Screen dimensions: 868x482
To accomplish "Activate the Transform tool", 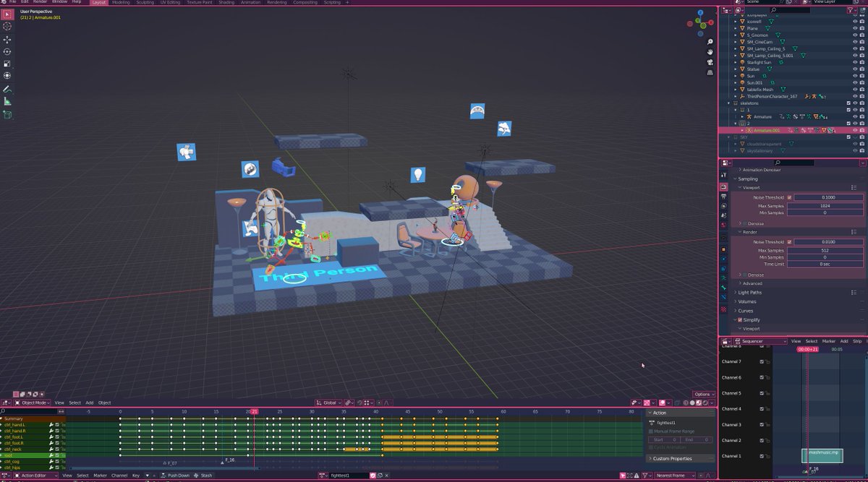I will [x=7, y=76].
